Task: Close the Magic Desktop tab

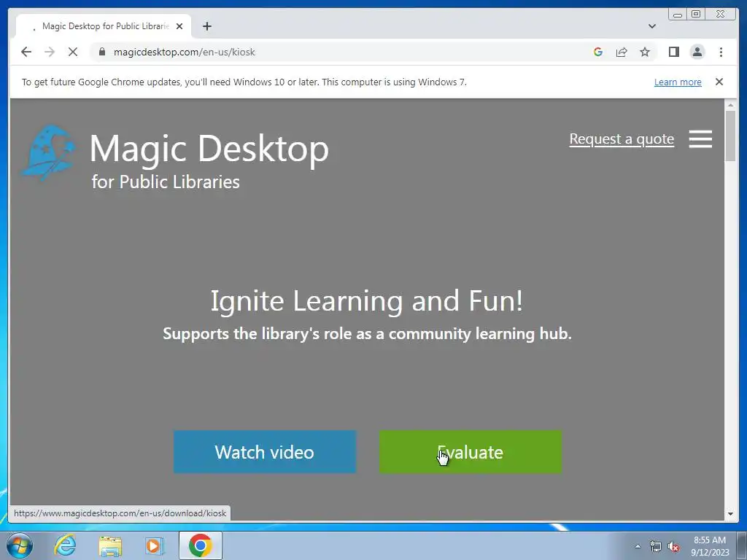Action: tap(179, 26)
